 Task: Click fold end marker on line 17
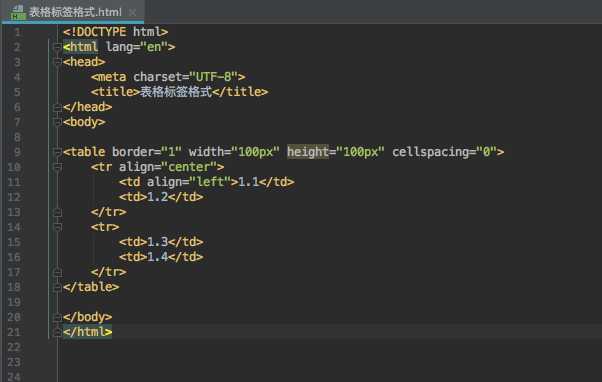57,272
